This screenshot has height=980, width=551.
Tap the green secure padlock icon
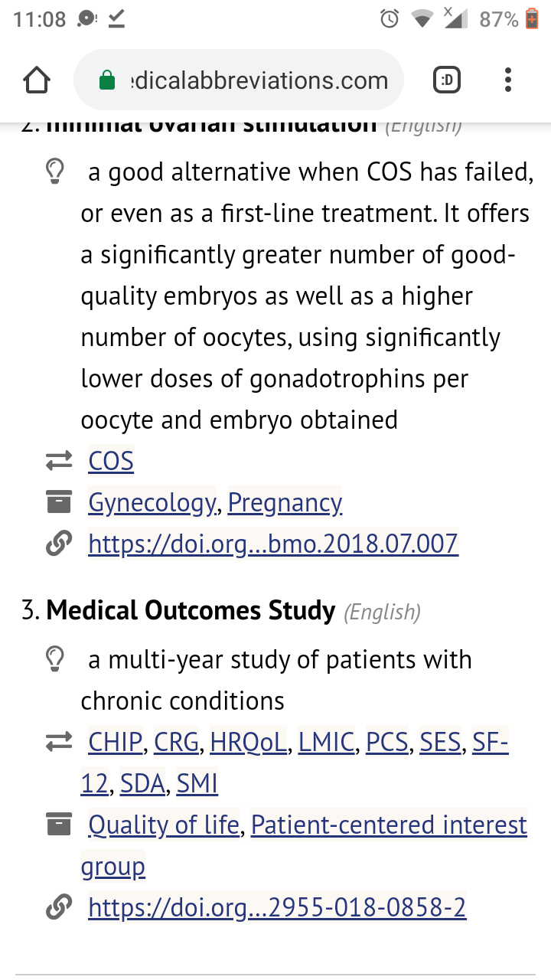click(107, 80)
